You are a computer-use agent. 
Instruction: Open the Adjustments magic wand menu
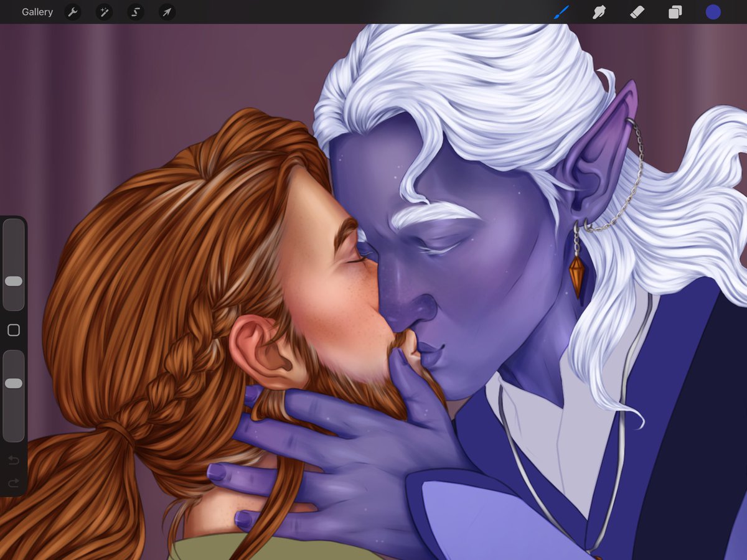(104, 12)
